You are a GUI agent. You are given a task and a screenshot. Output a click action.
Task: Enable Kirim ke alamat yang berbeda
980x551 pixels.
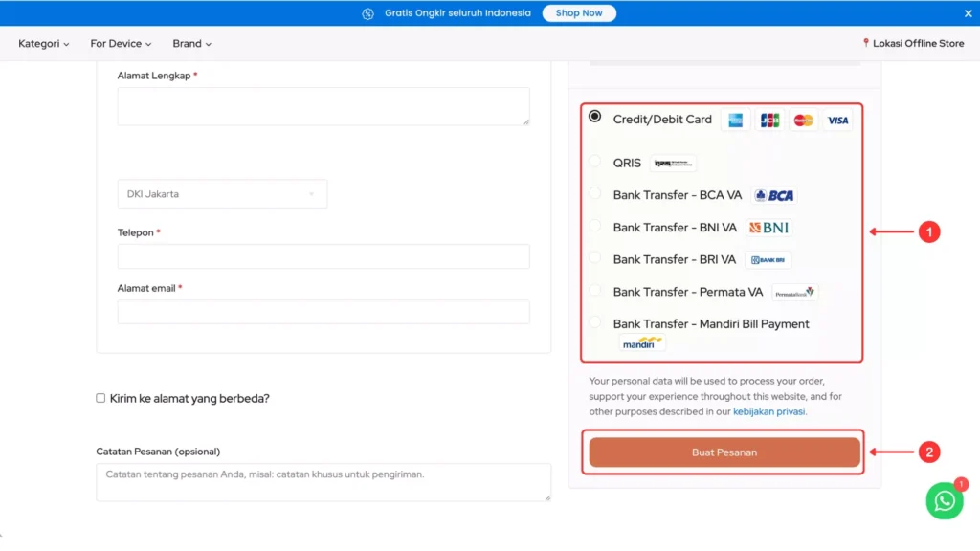pyautogui.click(x=100, y=399)
